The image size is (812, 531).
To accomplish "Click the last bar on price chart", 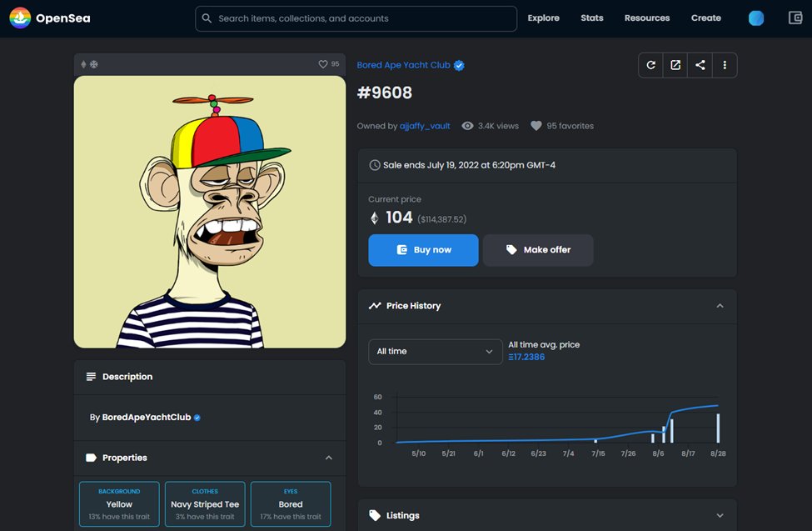I will pos(718,428).
